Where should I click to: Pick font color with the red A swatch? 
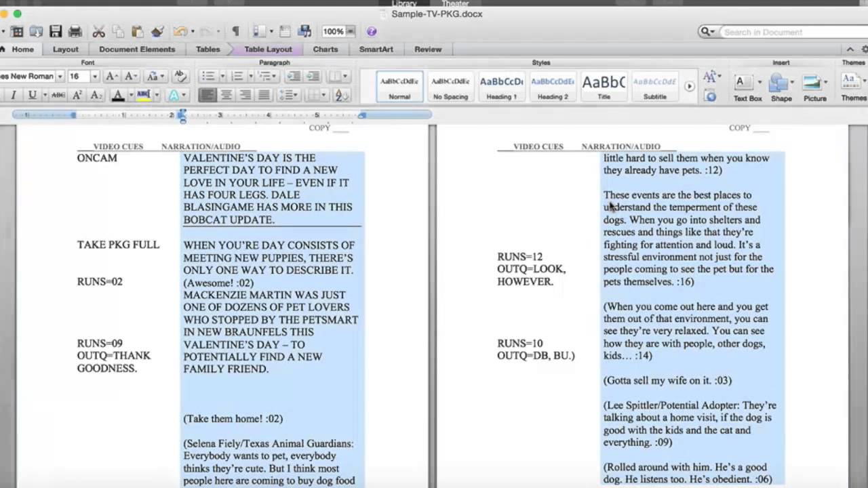click(118, 96)
